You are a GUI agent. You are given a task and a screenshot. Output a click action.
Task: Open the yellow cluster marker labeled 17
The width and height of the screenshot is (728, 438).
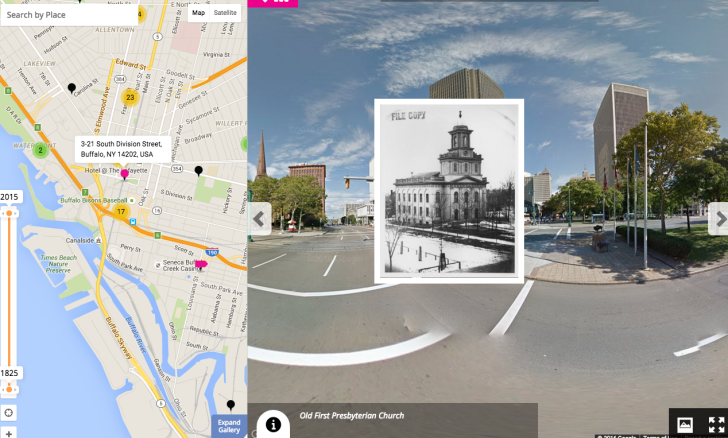[121, 212]
